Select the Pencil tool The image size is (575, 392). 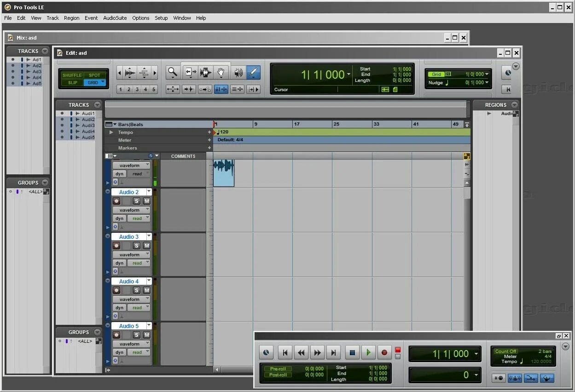click(x=253, y=72)
